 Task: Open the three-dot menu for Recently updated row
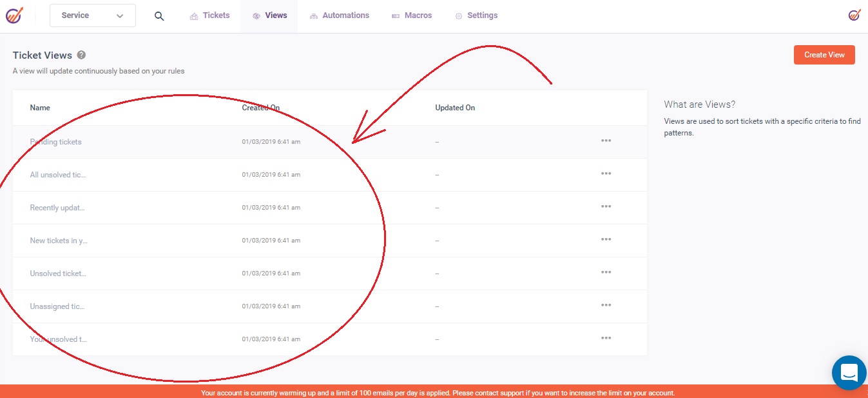(x=606, y=206)
